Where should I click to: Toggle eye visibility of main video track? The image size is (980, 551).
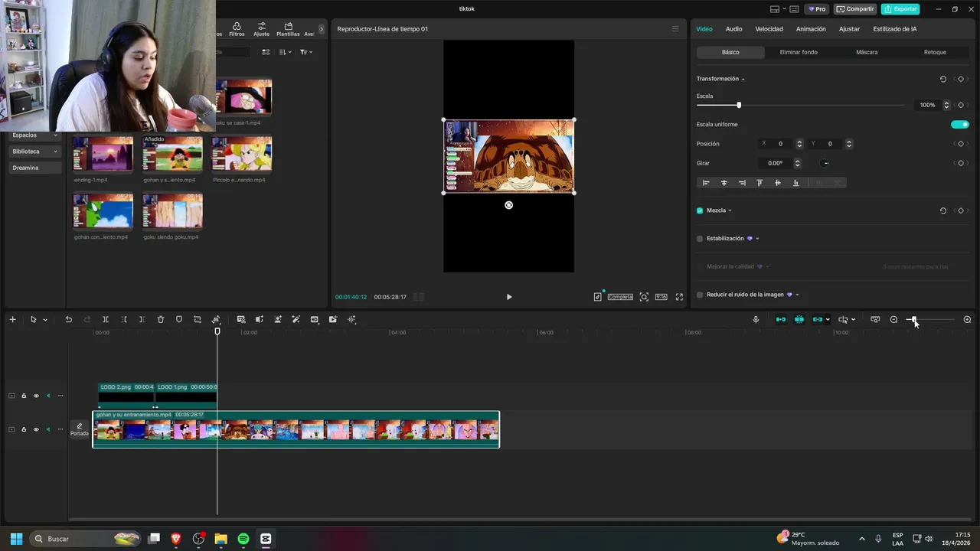[36, 429]
